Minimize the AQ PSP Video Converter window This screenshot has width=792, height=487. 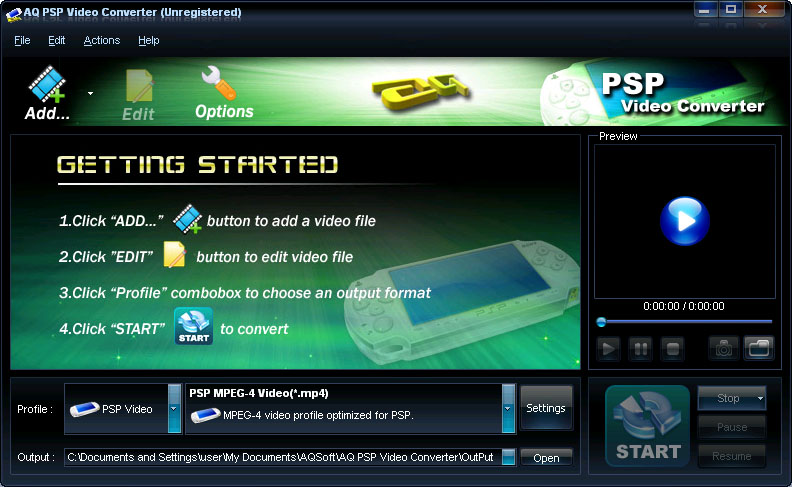click(x=705, y=10)
